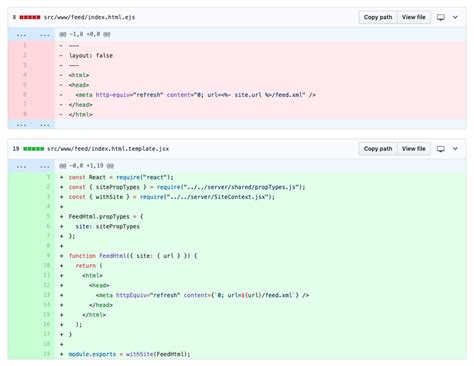474x366 pixels.
Task: Click the green addition stat bar for template.jsx
Action: coord(33,149)
